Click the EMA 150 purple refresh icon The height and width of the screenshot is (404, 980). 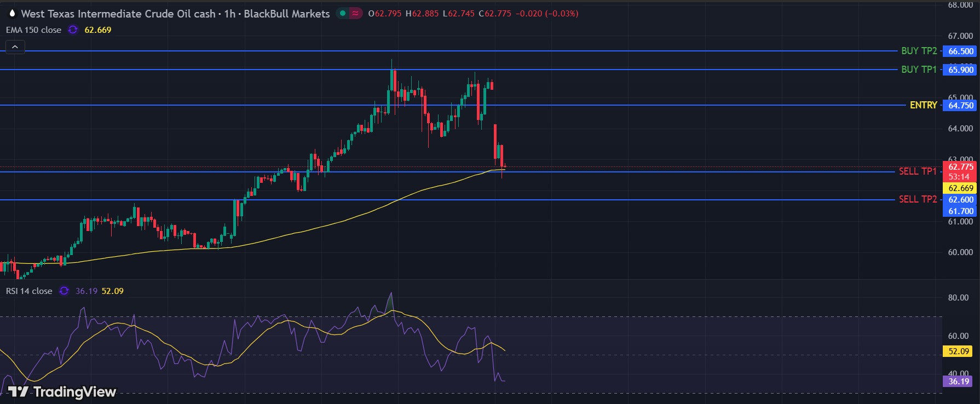73,30
